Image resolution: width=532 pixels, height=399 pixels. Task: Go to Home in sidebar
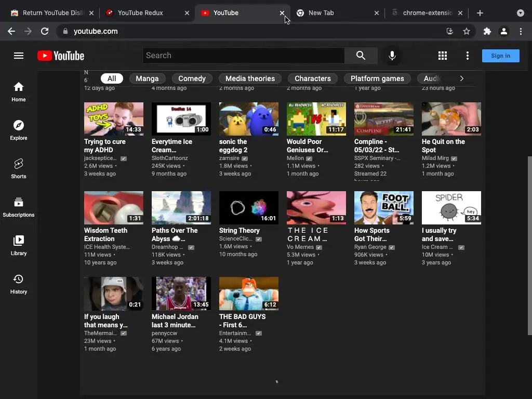tap(19, 92)
